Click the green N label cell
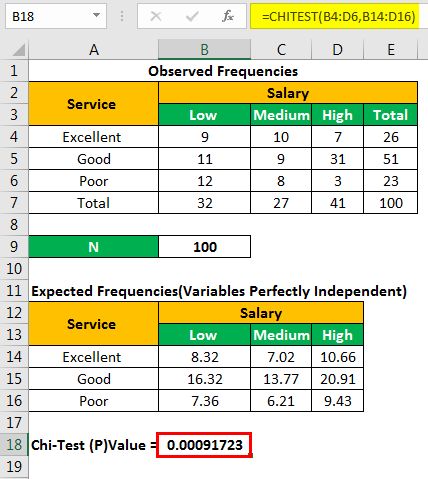The image size is (428, 479). [93, 247]
